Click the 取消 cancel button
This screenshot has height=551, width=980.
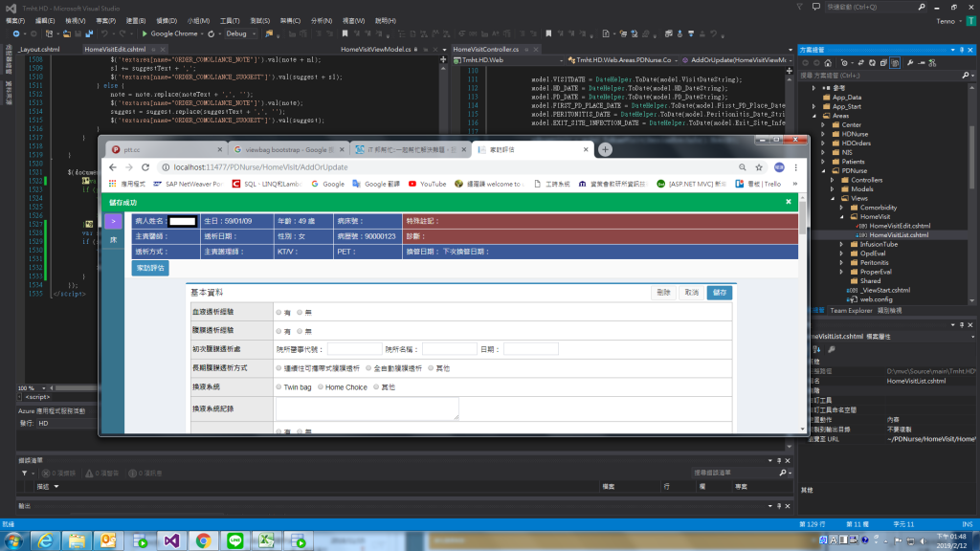tap(691, 293)
